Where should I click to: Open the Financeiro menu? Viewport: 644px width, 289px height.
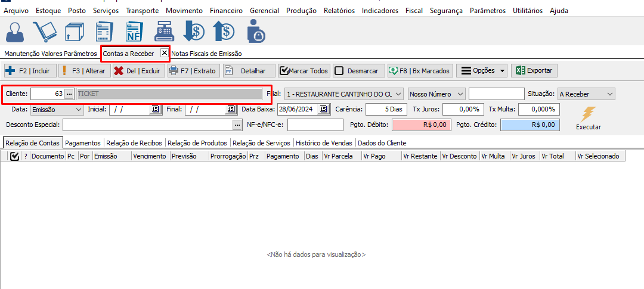tap(225, 11)
